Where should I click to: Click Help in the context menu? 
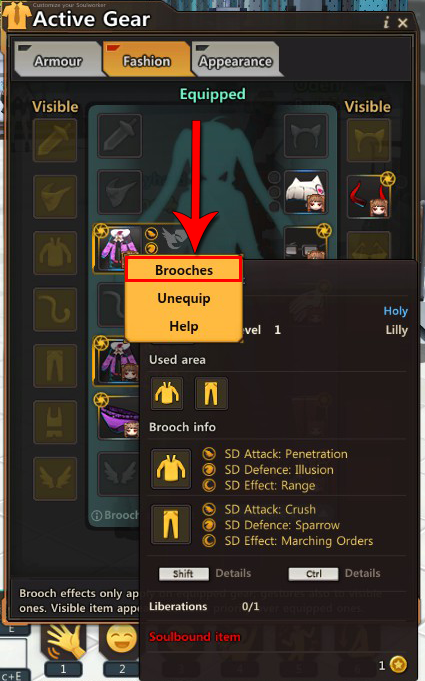point(184,326)
